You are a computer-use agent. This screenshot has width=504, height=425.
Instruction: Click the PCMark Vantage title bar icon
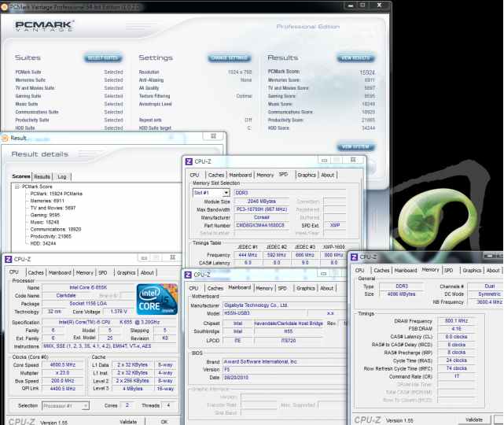pos(5,7)
